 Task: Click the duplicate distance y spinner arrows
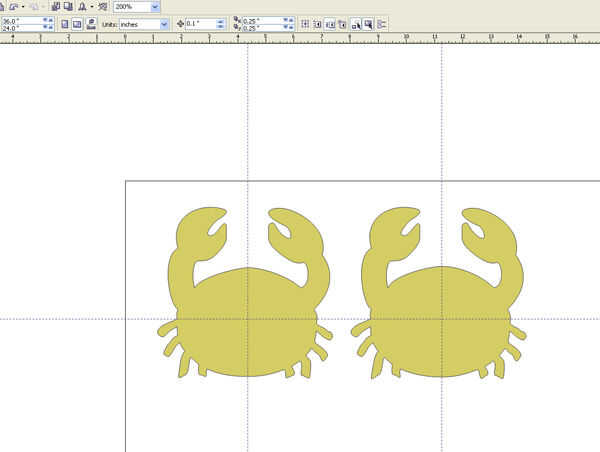coord(289,27)
